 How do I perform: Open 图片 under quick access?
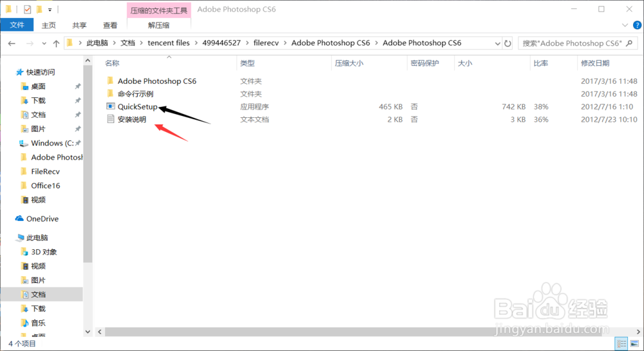pyautogui.click(x=38, y=129)
